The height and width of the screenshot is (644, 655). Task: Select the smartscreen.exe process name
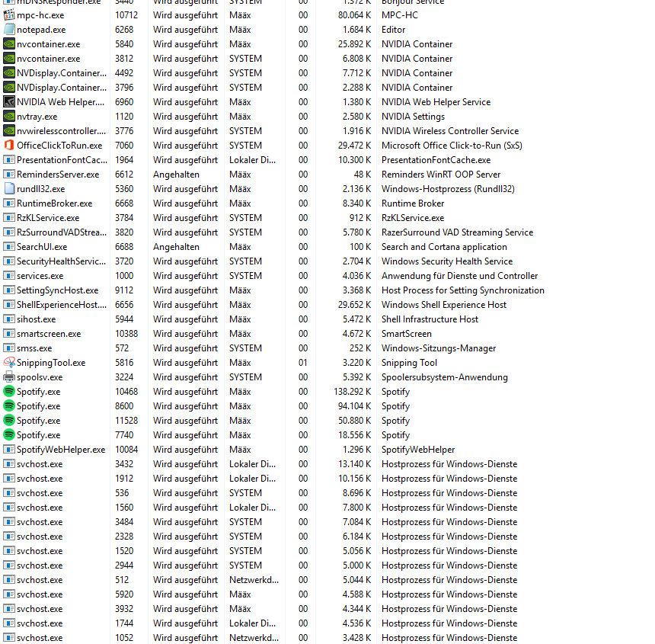tap(49, 334)
